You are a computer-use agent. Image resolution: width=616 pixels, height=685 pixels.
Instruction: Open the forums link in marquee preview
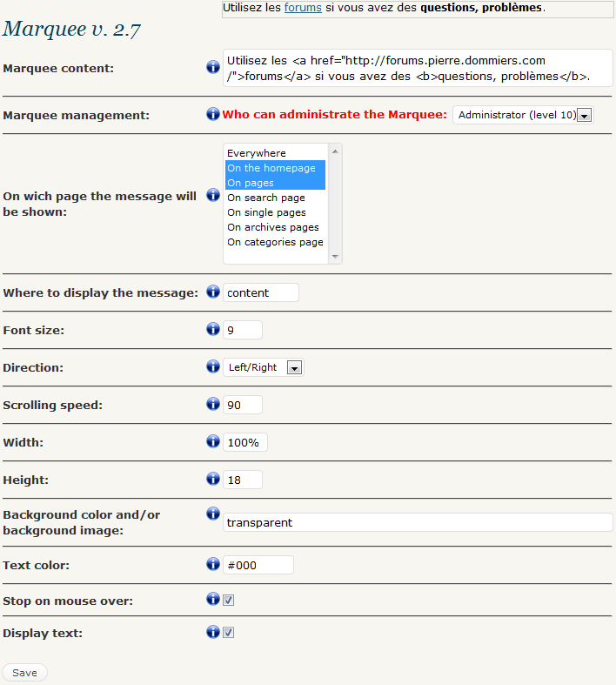[303, 8]
